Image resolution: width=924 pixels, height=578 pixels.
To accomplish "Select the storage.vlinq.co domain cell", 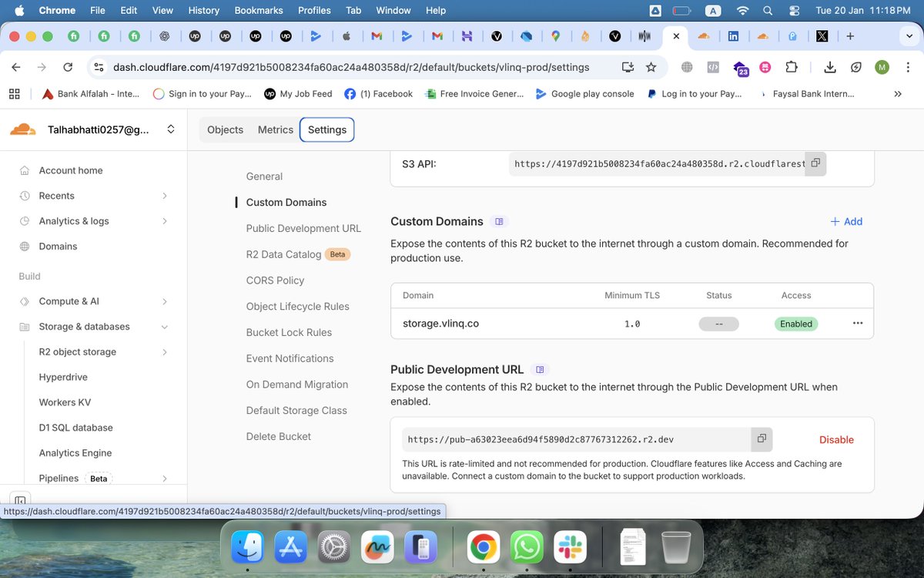I will 440,324.
